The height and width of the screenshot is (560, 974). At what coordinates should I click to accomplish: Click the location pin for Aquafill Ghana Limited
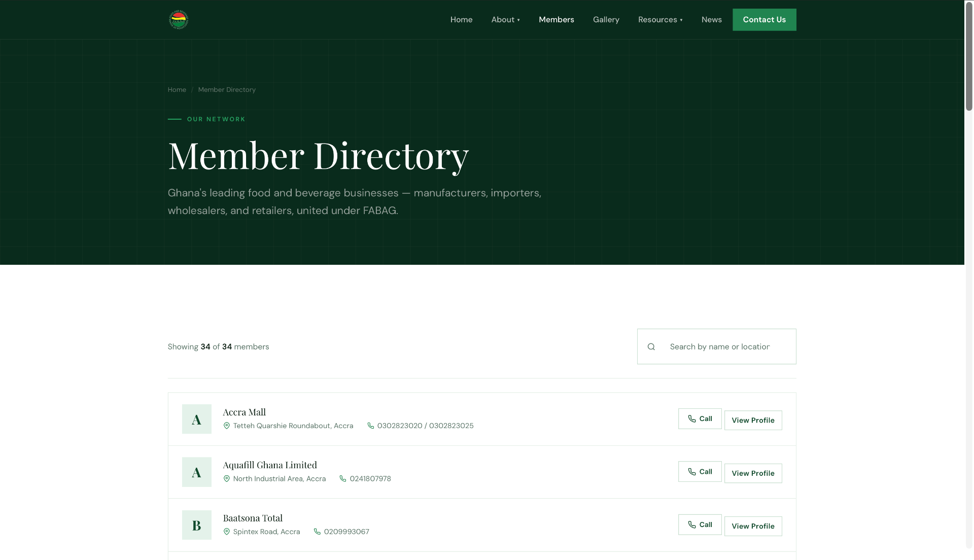tap(227, 479)
